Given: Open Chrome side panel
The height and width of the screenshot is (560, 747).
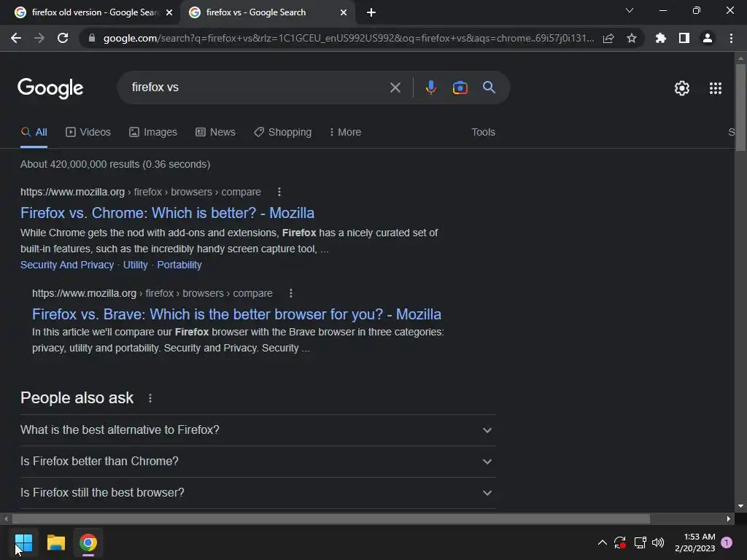Looking at the screenshot, I should point(684,38).
